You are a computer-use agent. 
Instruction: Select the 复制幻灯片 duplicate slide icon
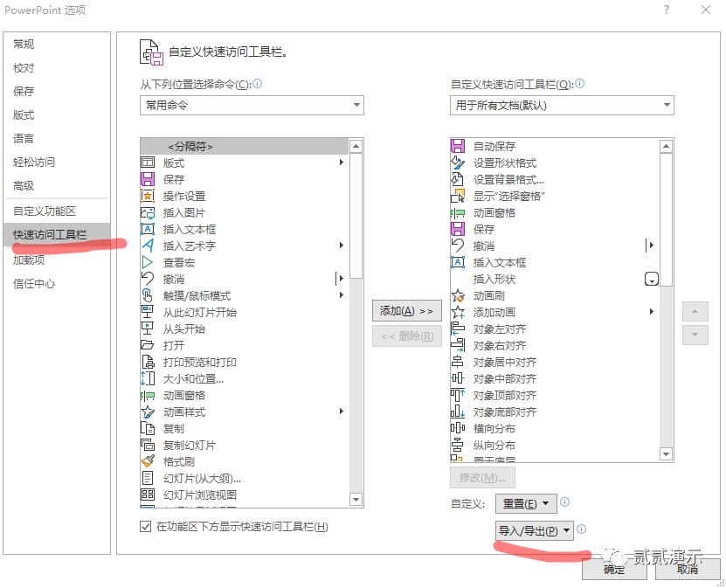(148, 445)
